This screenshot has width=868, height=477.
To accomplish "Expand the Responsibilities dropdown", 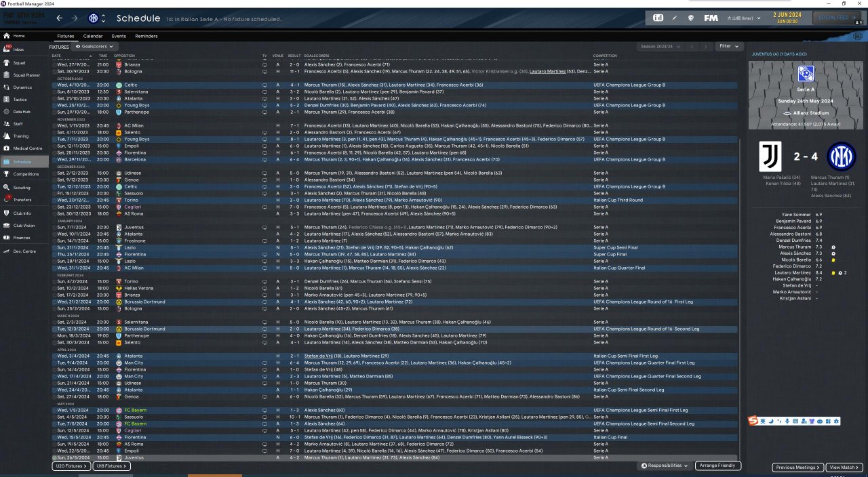I will (x=665, y=466).
